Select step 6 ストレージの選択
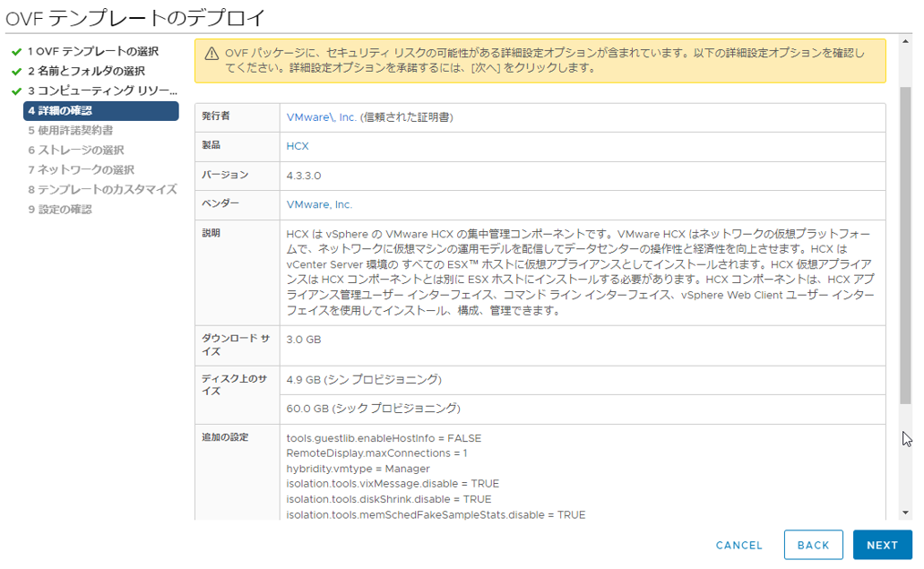924x569 pixels. click(76, 151)
